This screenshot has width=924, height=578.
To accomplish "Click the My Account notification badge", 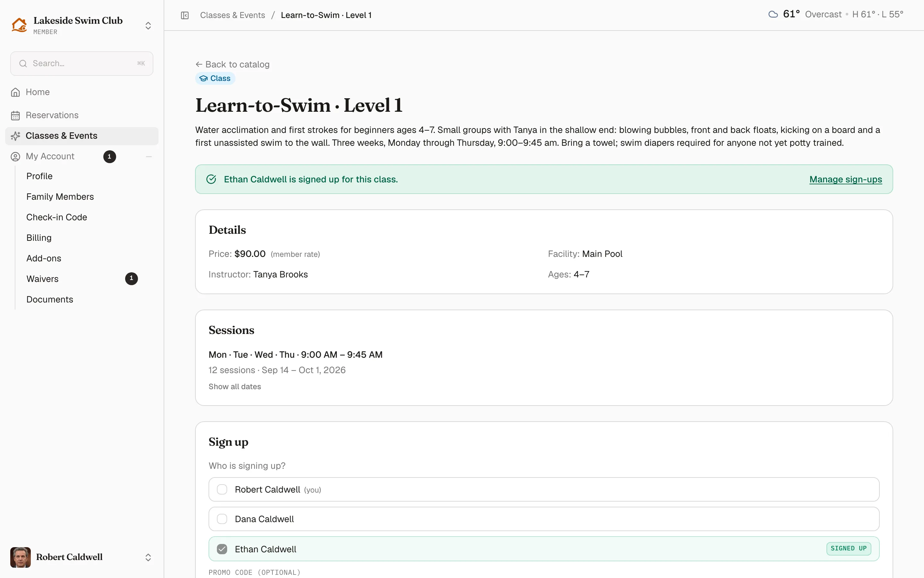I will 110,157.
